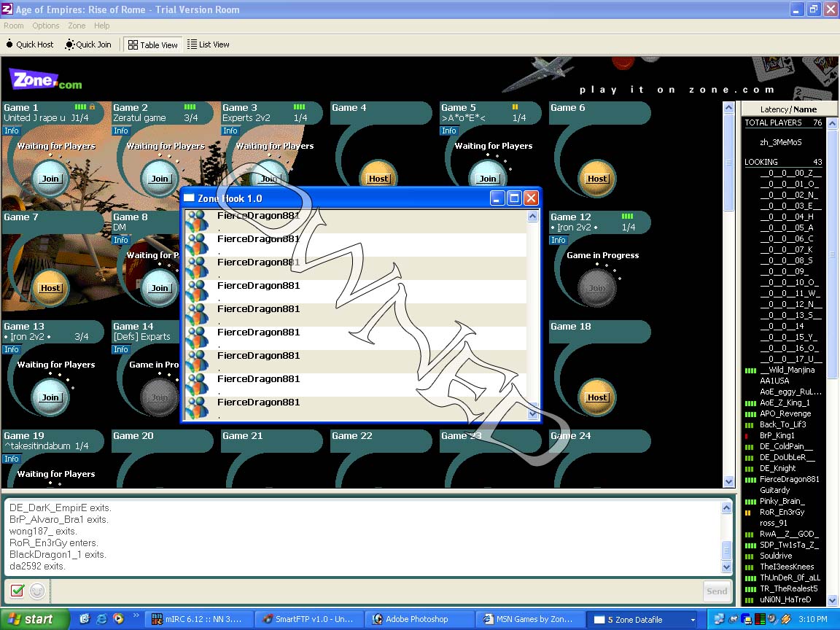Select player RoR_En3rGy in the player list

pos(783,512)
